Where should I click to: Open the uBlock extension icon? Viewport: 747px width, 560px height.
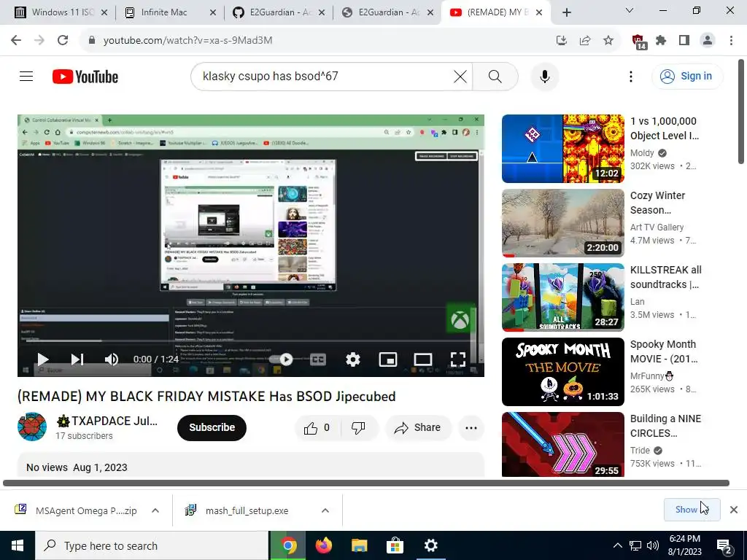[638, 42]
